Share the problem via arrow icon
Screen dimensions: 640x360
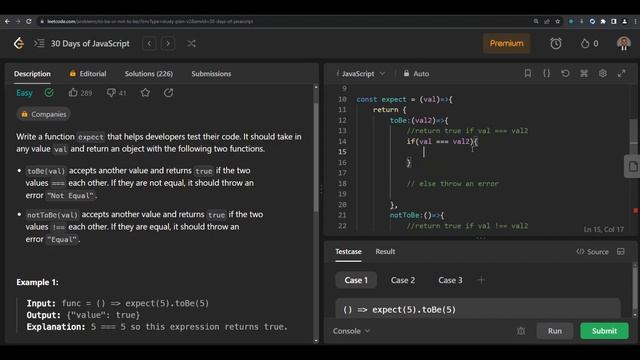click(x=168, y=93)
